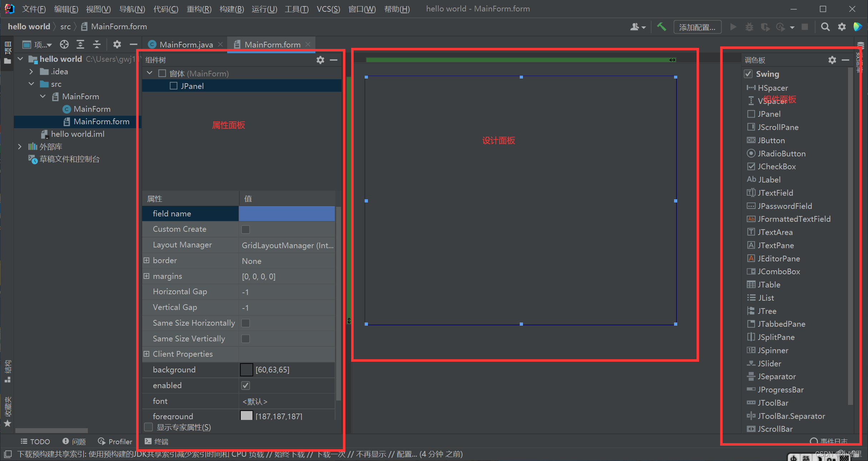868x461 pixels.
Task: Click the green Build hammer icon
Action: point(662,27)
